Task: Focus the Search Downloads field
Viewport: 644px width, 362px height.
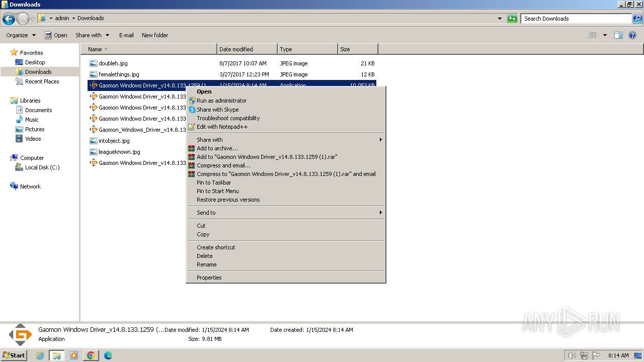Action: click(577, 19)
